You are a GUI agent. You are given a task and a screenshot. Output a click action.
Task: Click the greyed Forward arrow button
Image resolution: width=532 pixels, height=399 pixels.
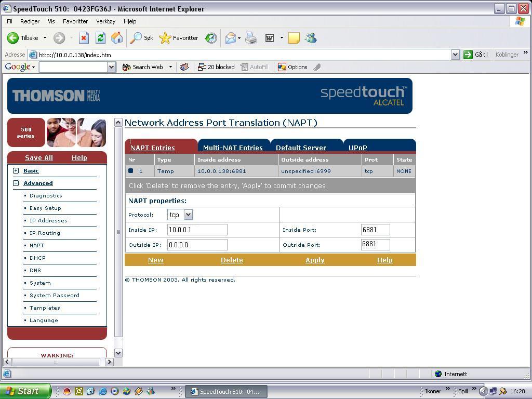tap(59, 38)
